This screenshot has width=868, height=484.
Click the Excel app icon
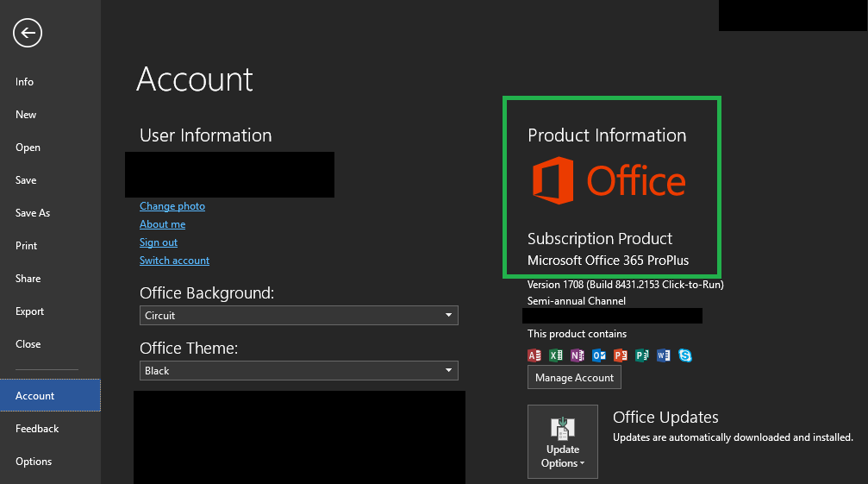556,355
